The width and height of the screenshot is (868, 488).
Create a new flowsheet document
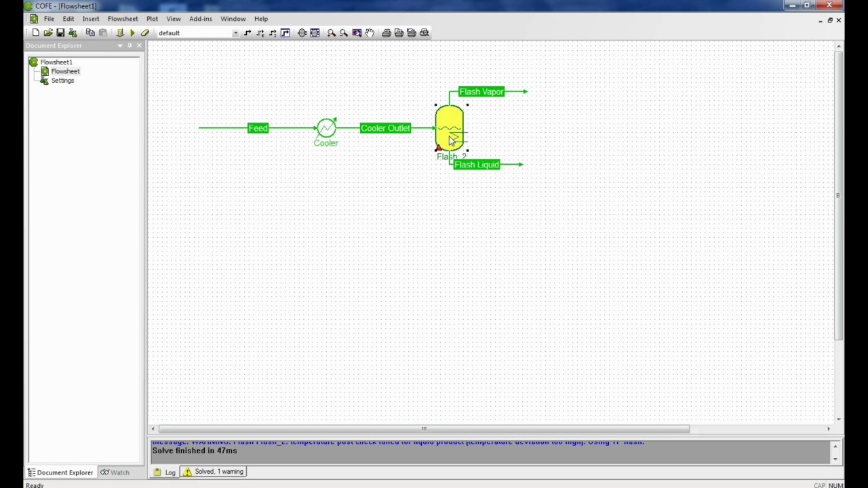[35, 33]
